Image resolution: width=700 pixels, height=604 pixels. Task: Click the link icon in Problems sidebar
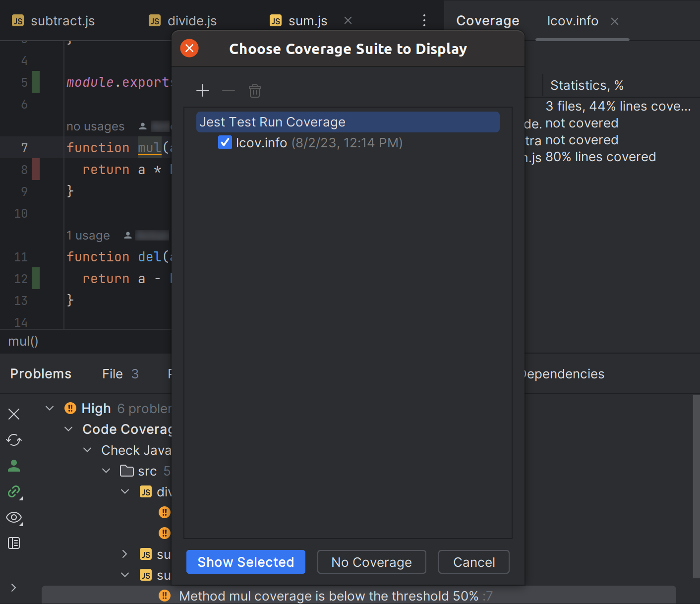[x=14, y=491]
